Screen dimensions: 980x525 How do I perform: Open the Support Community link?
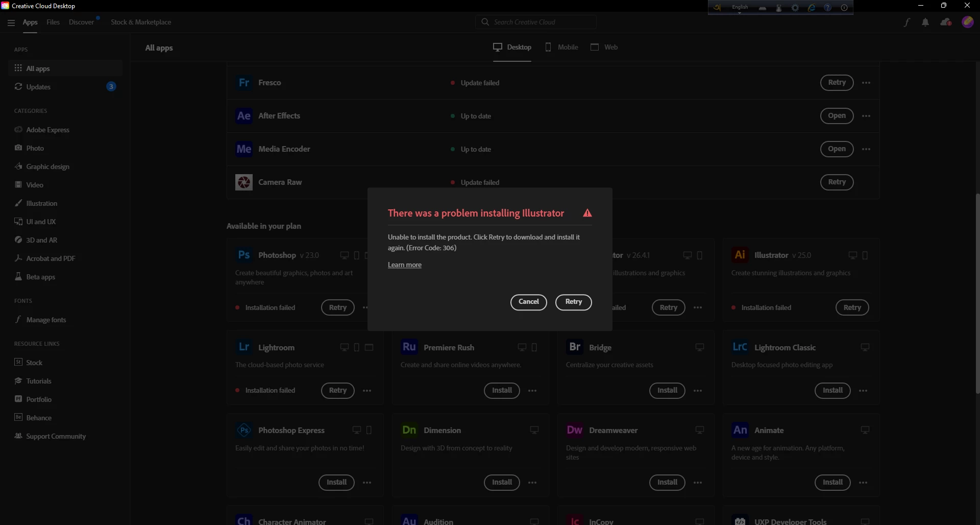[x=65, y=436]
